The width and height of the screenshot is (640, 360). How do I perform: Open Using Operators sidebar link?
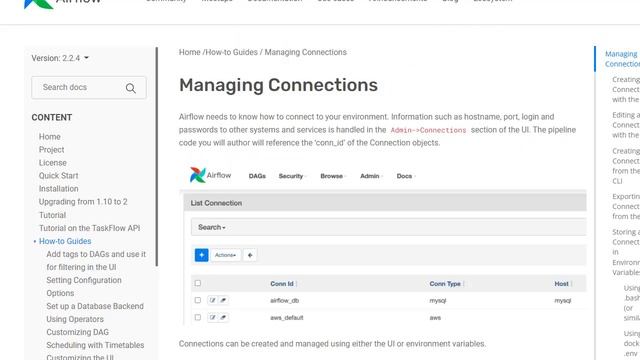(75, 319)
